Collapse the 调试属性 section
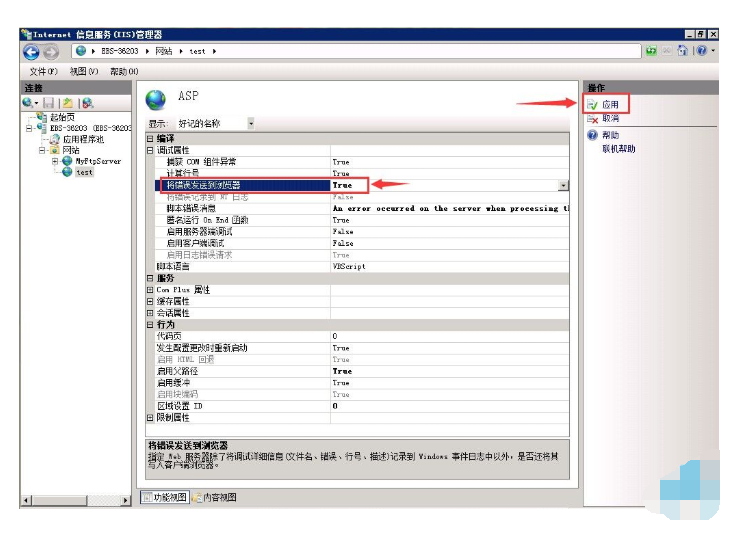The width and height of the screenshot is (731, 544). pos(150,150)
